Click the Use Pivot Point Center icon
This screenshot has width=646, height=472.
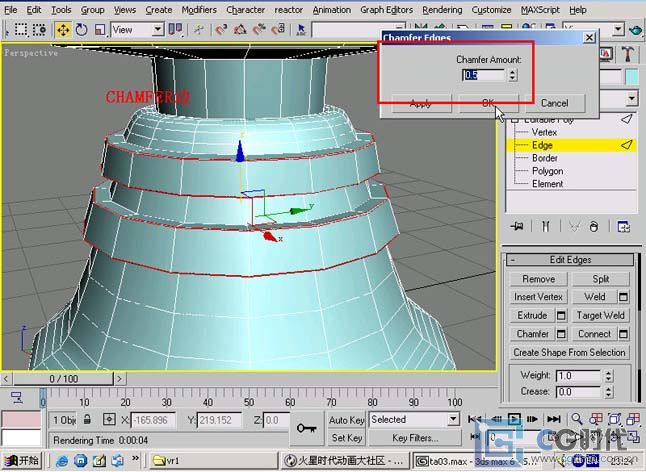[176, 30]
